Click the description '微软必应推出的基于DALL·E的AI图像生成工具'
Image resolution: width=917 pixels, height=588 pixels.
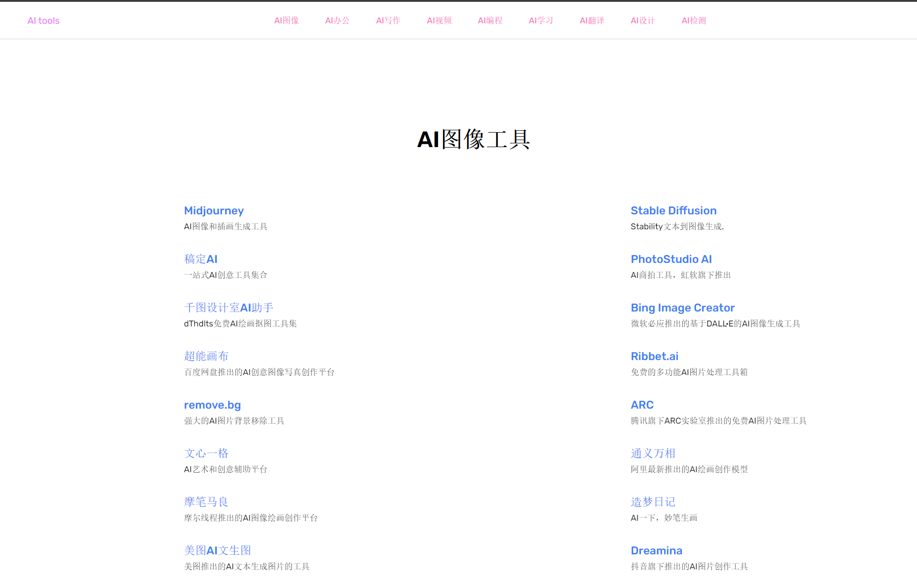[716, 324]
